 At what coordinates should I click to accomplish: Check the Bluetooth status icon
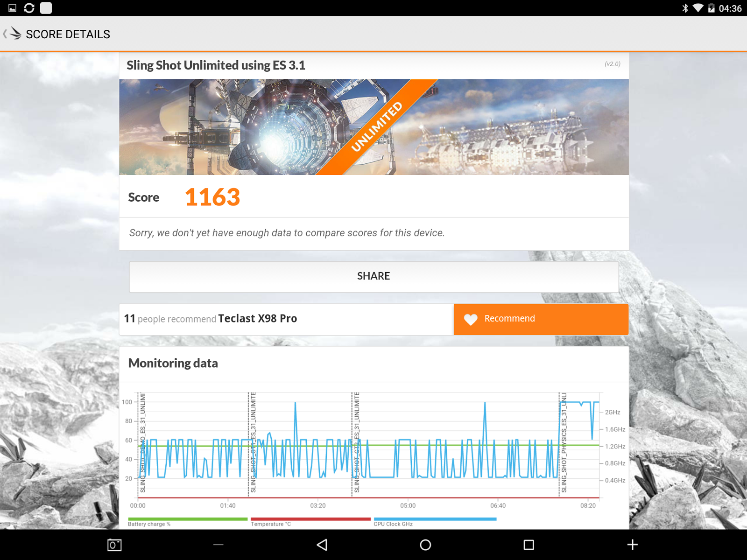tap(685, 8)
